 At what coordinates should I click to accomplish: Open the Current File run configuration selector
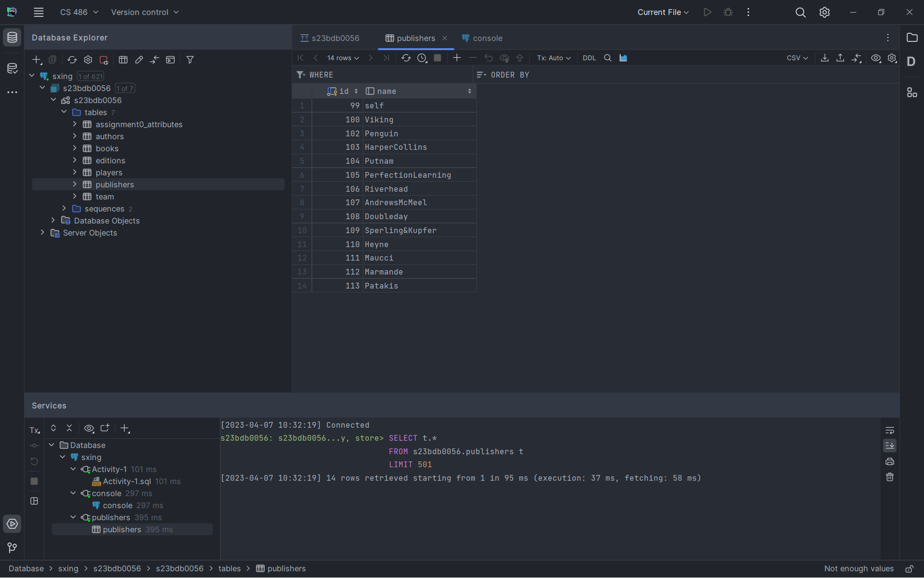[x=663, y=12]
